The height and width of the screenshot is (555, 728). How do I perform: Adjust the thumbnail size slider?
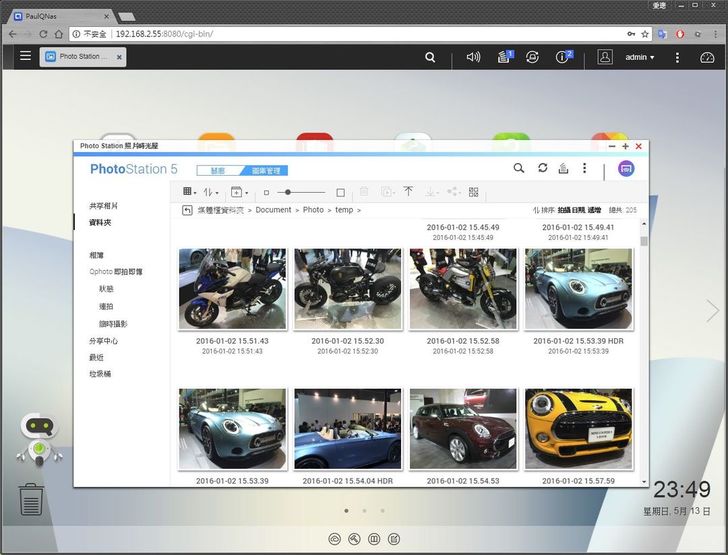pyautogui.click(x=287, y=192)
